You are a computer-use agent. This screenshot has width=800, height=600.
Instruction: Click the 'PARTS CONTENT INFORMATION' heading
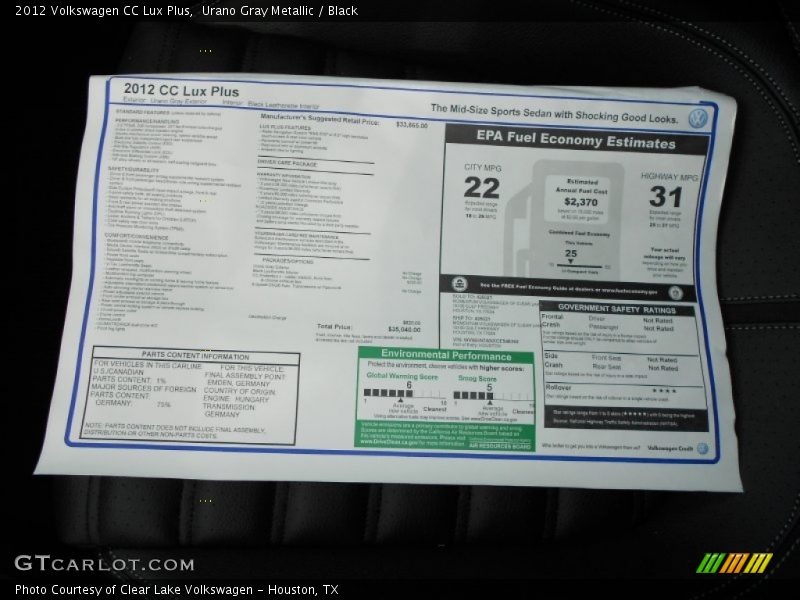(x=195, y=356)
